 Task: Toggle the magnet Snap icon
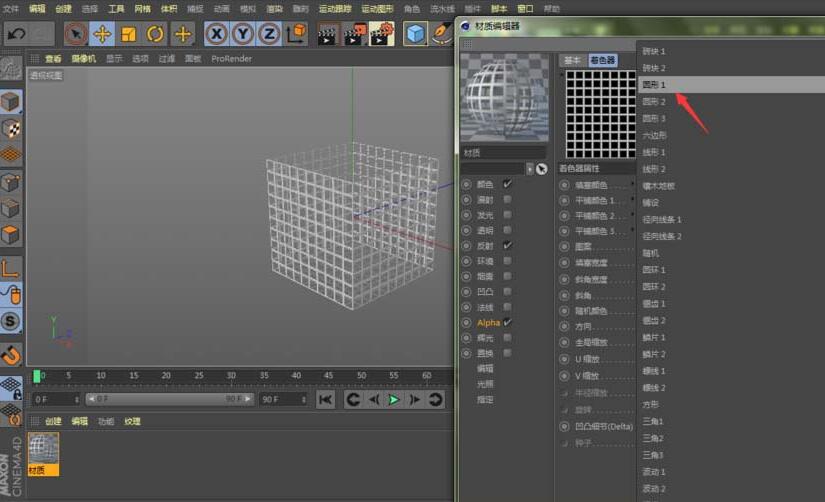(11, 355)
